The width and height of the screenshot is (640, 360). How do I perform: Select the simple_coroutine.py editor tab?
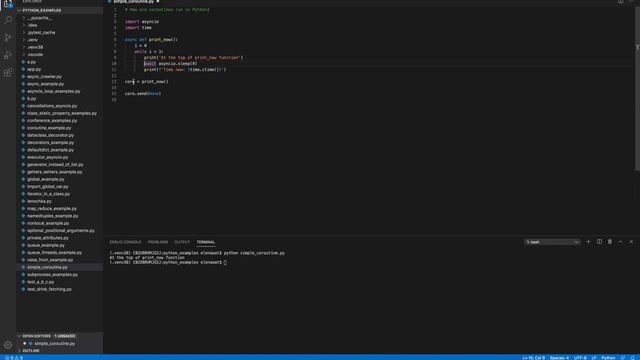133,2
